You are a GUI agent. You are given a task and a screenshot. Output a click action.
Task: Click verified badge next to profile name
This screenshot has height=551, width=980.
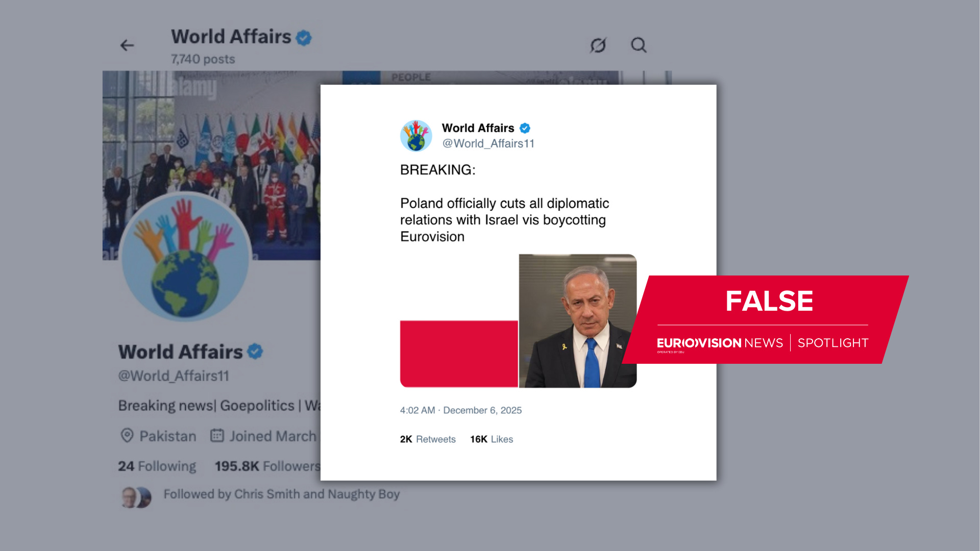[x=255, y=352]
